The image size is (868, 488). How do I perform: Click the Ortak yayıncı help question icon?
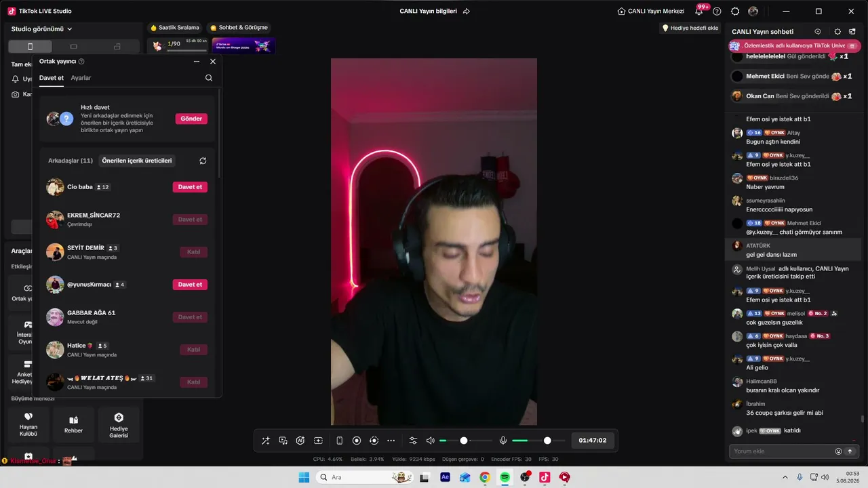(81, 61)
